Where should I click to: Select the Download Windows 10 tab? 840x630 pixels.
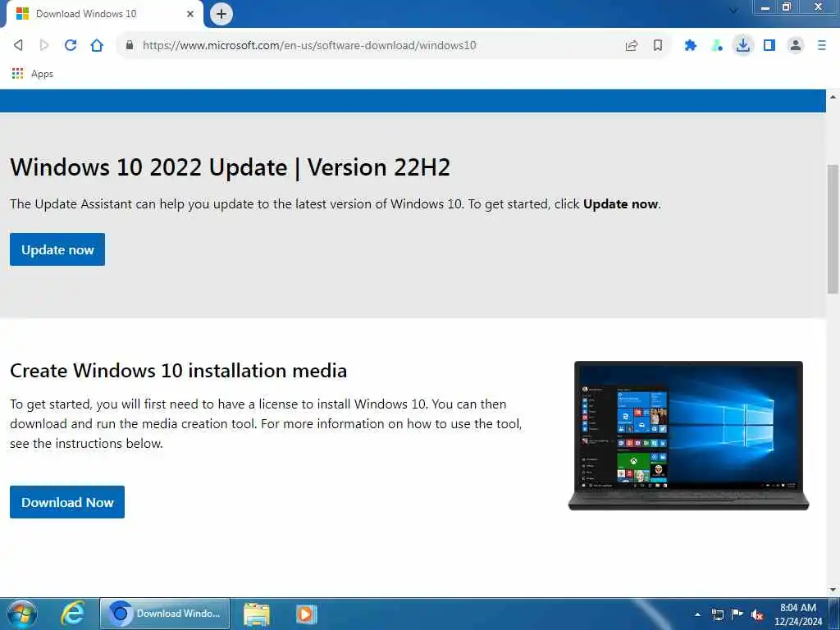click(x=104, y=14)
